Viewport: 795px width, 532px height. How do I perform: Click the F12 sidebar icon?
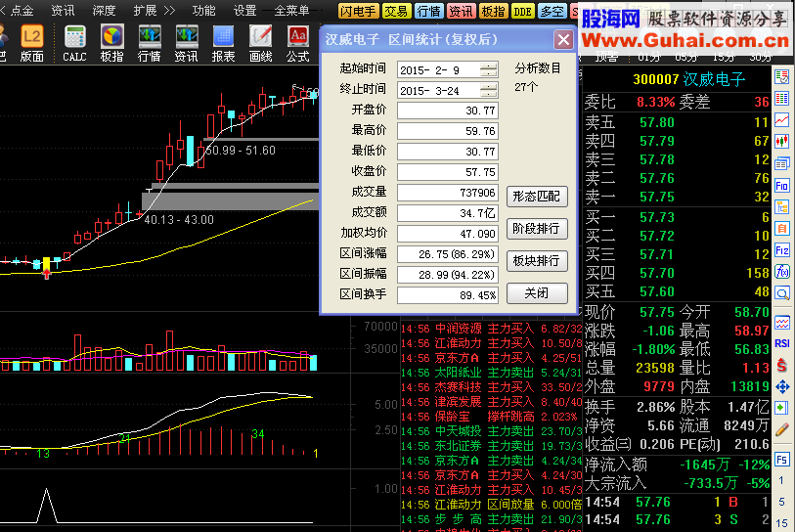[x=782, y=250]
